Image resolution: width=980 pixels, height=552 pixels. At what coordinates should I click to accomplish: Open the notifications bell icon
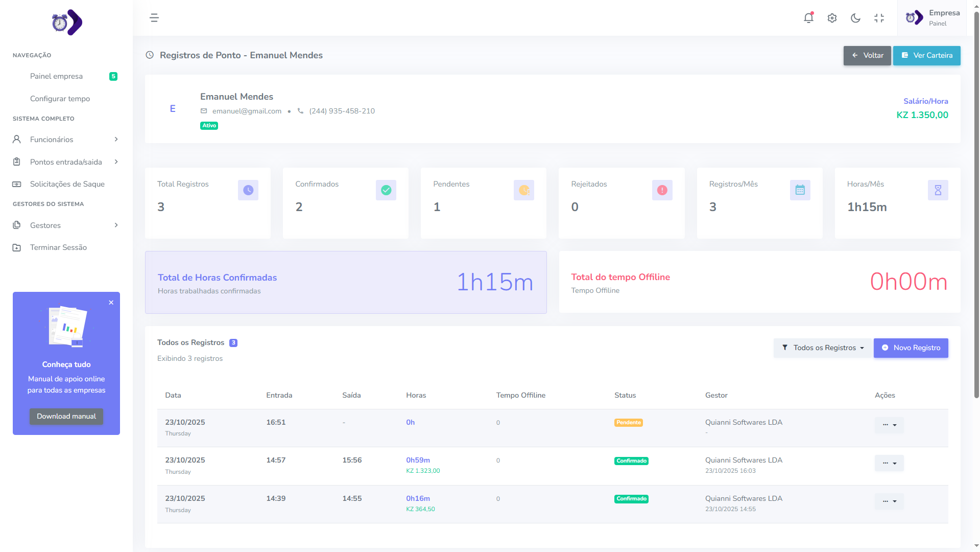(808, 18)
